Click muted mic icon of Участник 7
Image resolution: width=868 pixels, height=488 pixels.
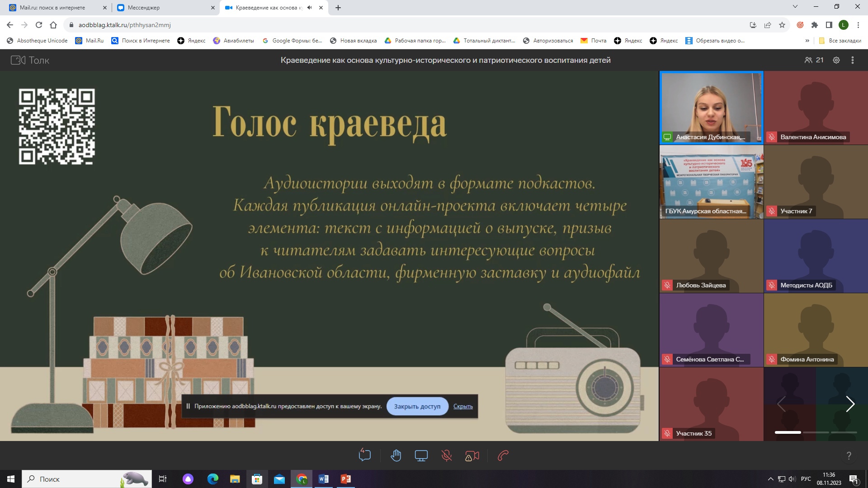click(772, 211)
